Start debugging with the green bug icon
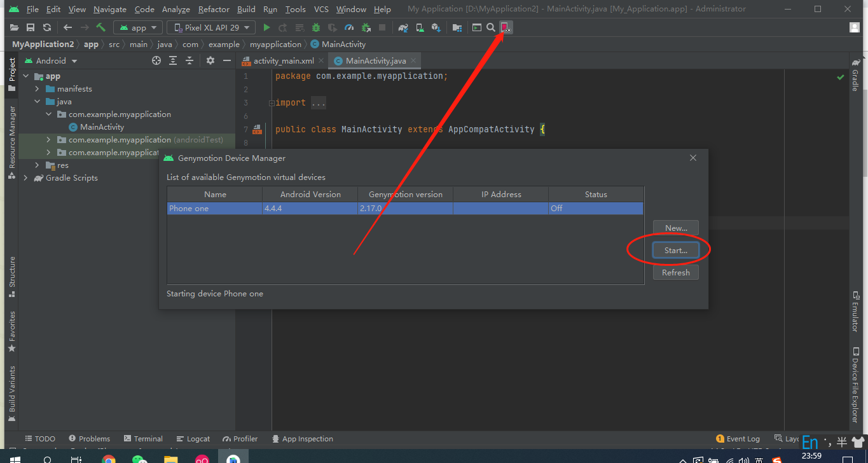The height and width of the screenshot is (463, 868). pos(316,27)
